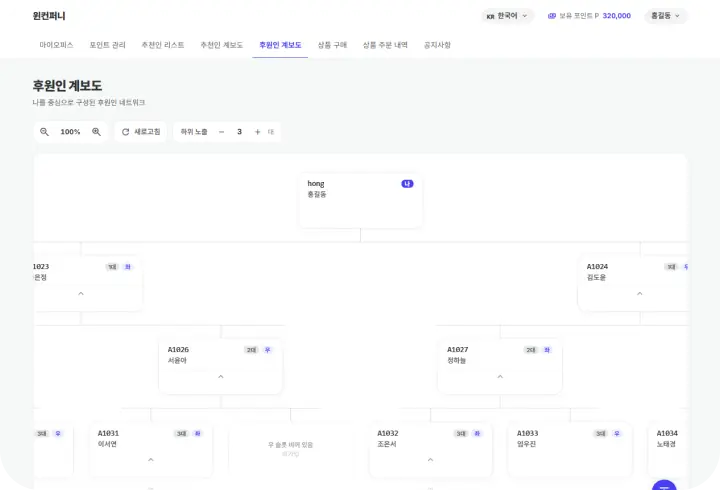720x490 pixels.
Task: Open the 상품 주문 내역 tab
Action: tap(385, 45)
